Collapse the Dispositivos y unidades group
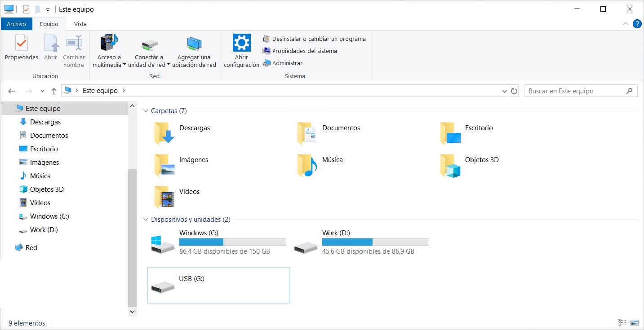Viewport: 644px width, 330px height. (x=146, y=220)
